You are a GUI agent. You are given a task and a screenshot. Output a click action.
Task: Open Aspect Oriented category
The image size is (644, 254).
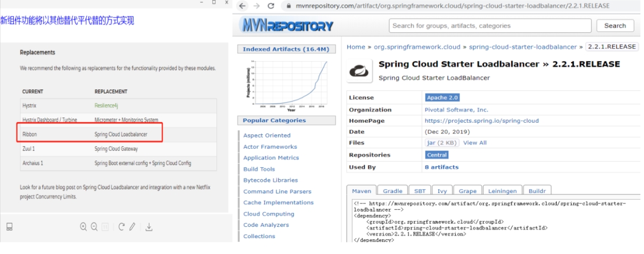(267, 136)
